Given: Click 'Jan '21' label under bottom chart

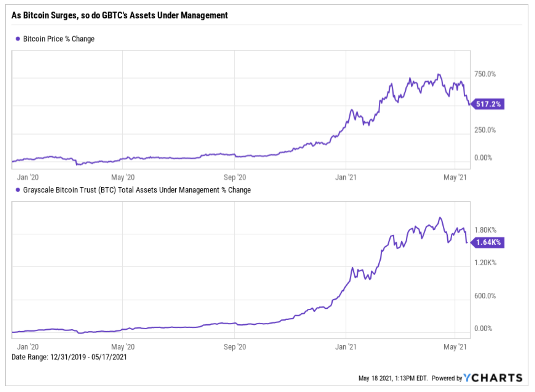Looking at the screenshot, I should pyautogui.click(x=346, y=347).
